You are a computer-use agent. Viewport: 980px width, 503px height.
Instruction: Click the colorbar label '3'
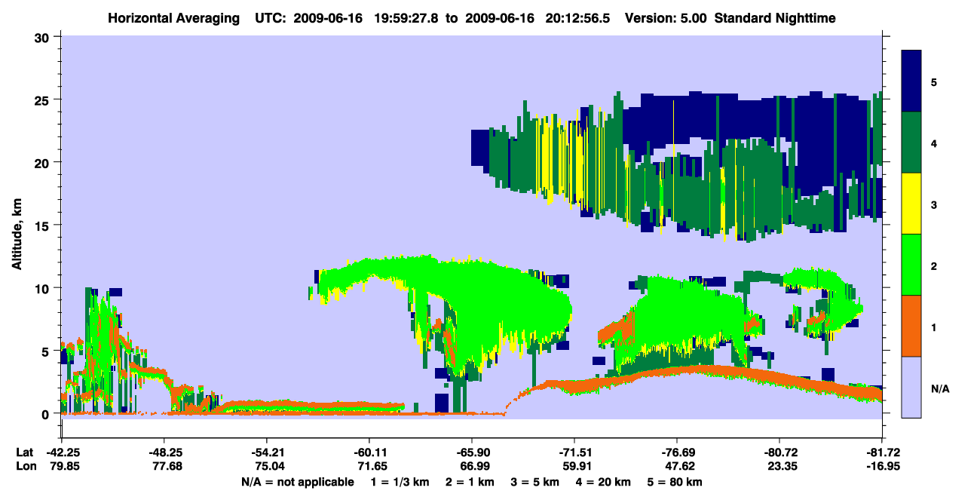[x=934, y=204]
